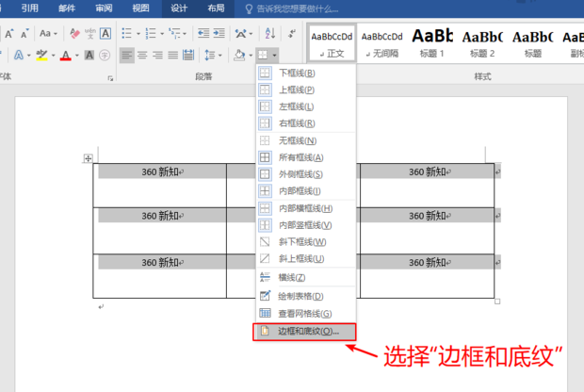
Task: Expand the font color dropdown arrow
Action: [x=76, y=55]
